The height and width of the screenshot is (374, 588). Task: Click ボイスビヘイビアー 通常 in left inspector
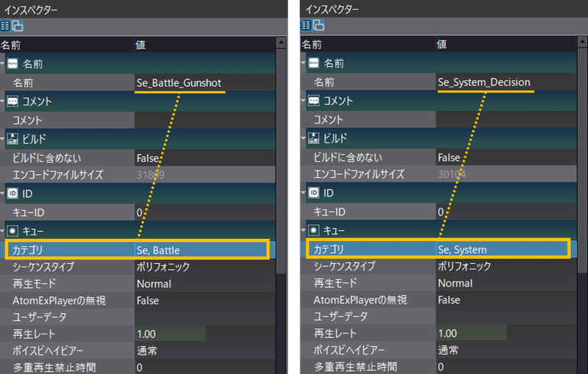tap(205, 350)
